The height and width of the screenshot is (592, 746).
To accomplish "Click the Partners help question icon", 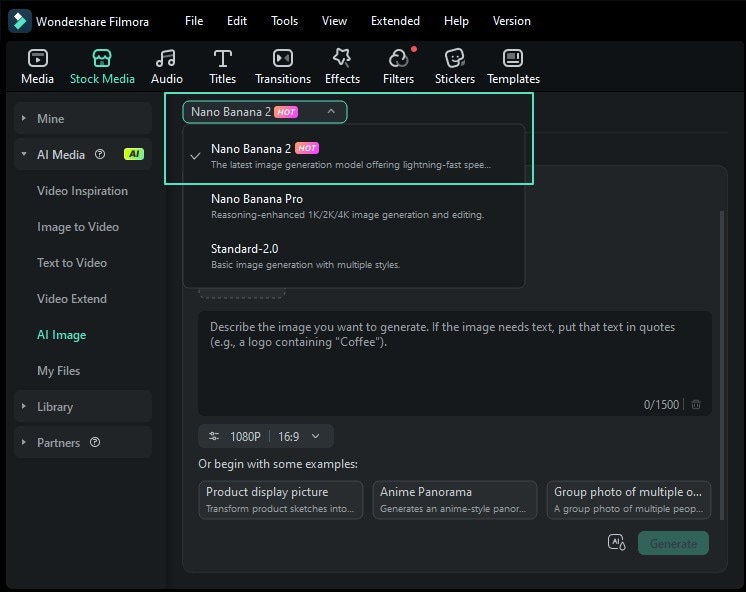I will pos(95,442).
